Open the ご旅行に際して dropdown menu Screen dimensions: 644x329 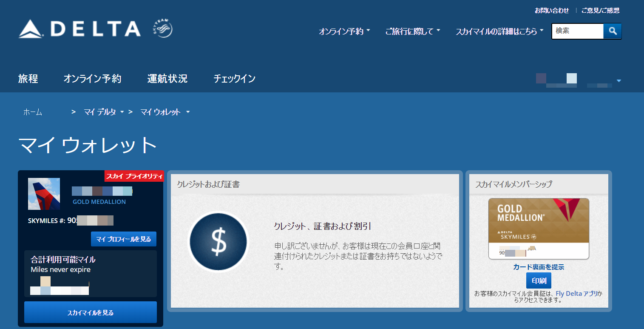click(413, 31)
